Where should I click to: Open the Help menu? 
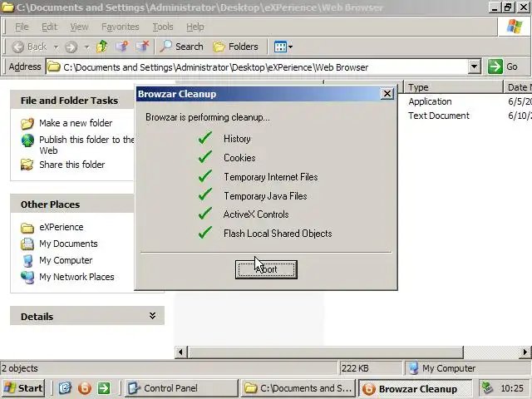(195, 27)
